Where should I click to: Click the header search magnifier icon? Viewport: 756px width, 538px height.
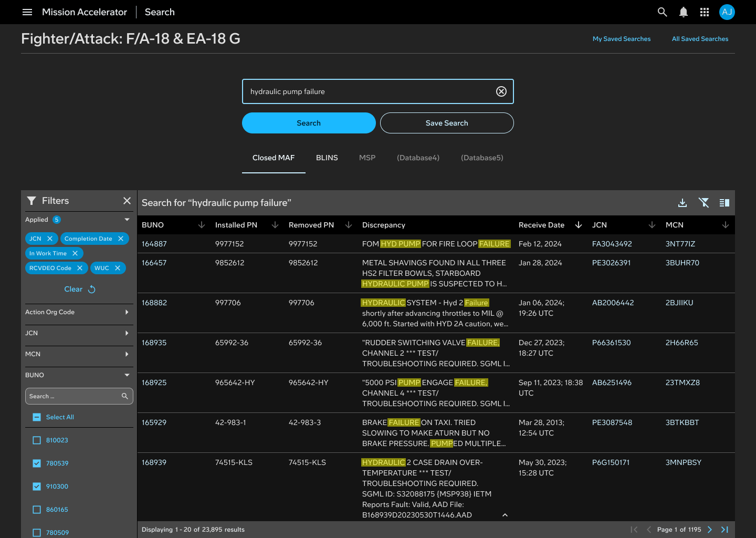[x=663, y=12]
